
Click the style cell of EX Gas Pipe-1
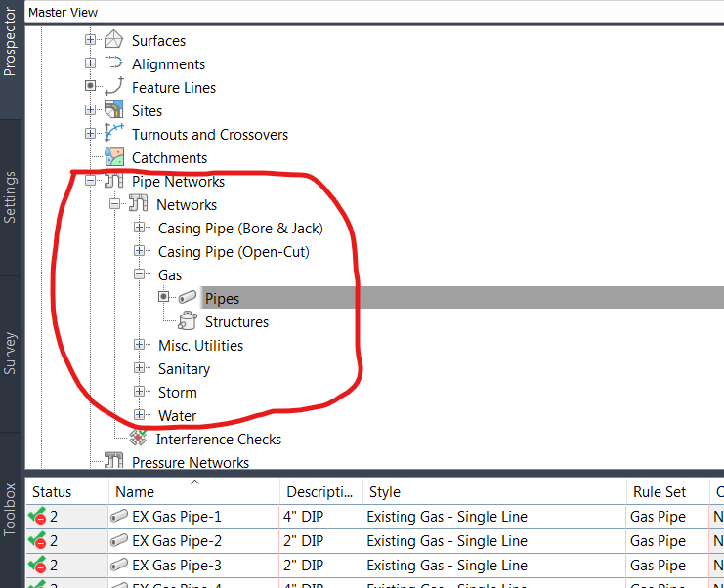494,517
